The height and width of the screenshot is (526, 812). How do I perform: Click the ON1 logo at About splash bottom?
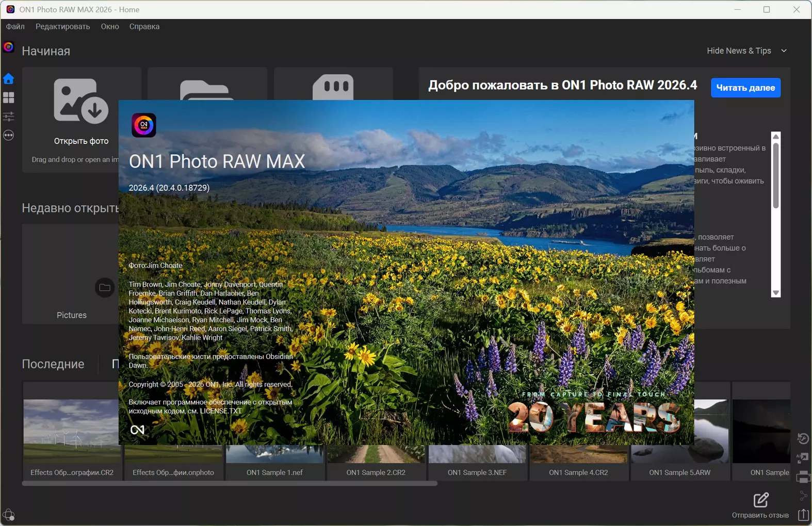(x=137, y=430)
